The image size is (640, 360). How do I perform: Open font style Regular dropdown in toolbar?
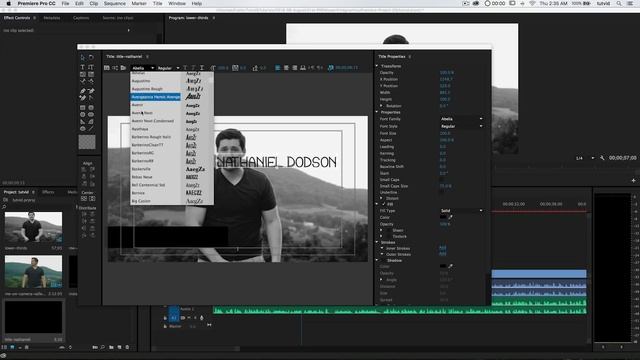[x=168, y=68]
